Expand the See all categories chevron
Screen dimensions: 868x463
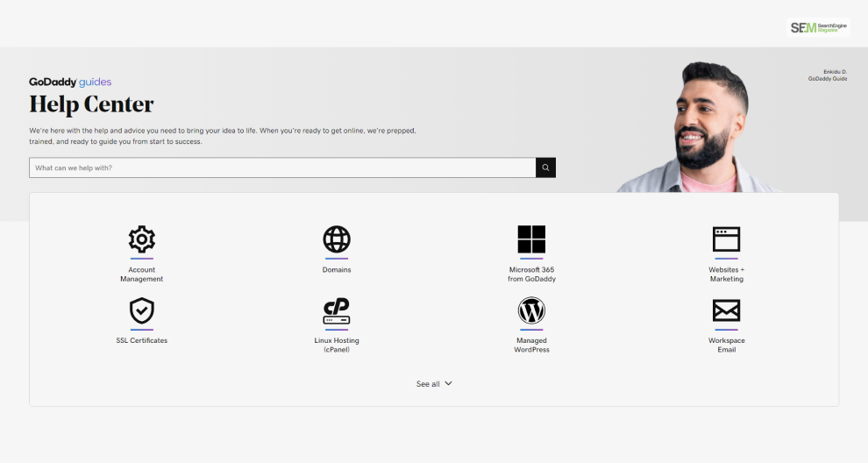[448, 383]
